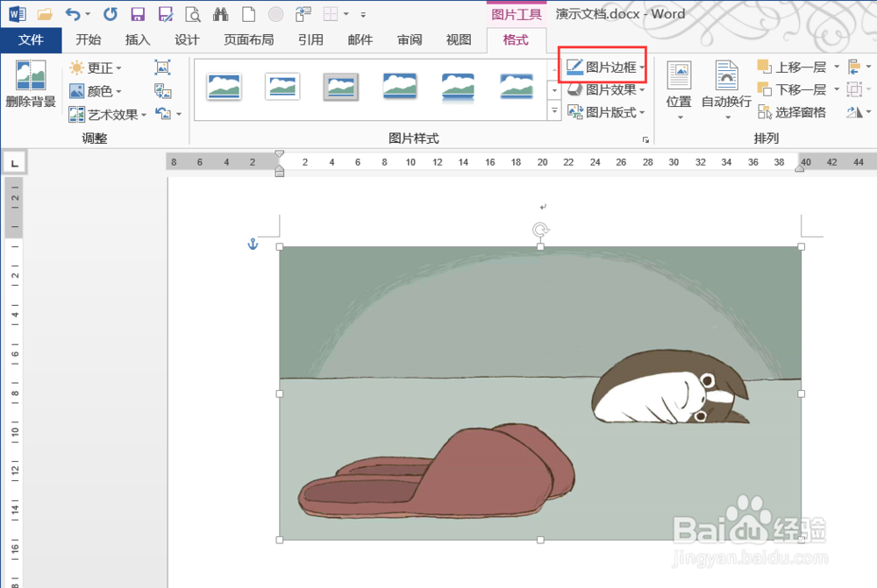Open the File (文件) tab
The image size is (877, 588).
pos(31,39)
